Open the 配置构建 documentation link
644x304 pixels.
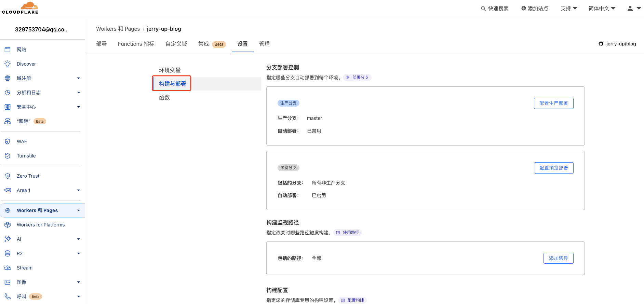(x=353, y=300)
